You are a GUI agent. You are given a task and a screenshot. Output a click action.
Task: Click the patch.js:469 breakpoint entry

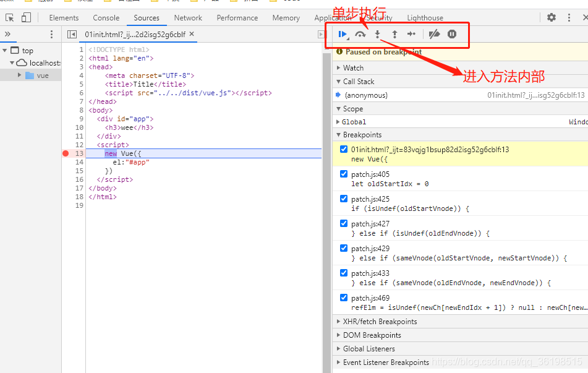[460, 303]
